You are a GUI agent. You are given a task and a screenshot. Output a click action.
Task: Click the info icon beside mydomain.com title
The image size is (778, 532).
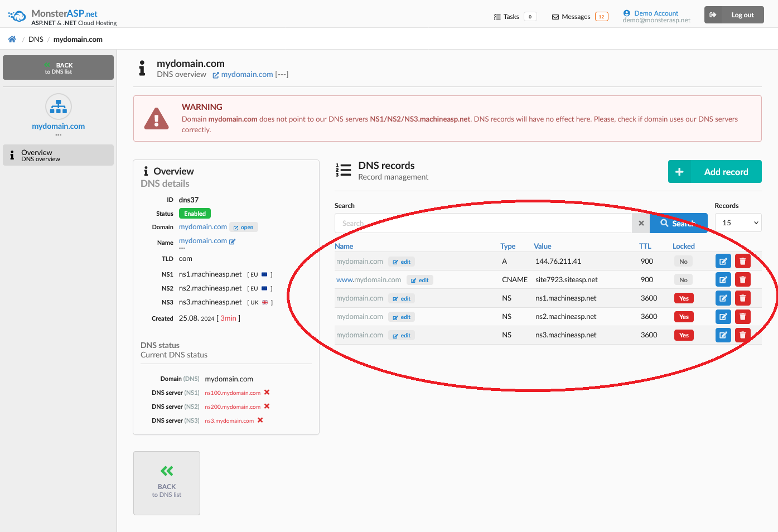142,68
